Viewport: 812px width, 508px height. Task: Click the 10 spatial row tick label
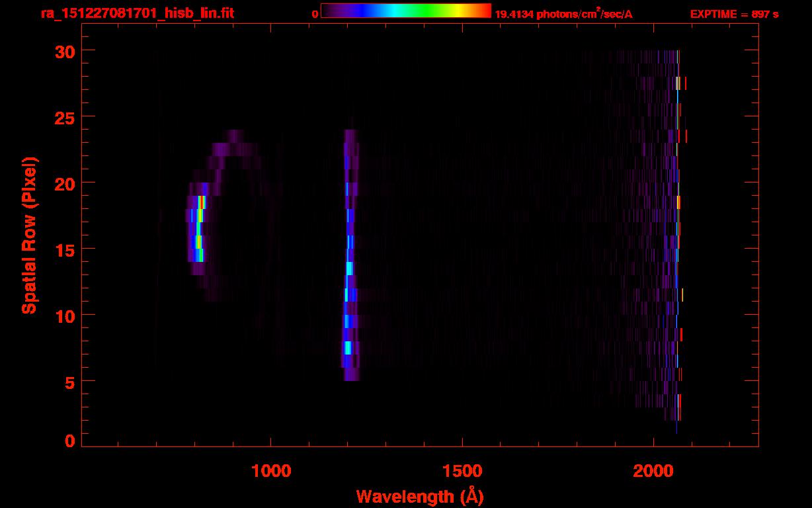[x=65, y=316]
